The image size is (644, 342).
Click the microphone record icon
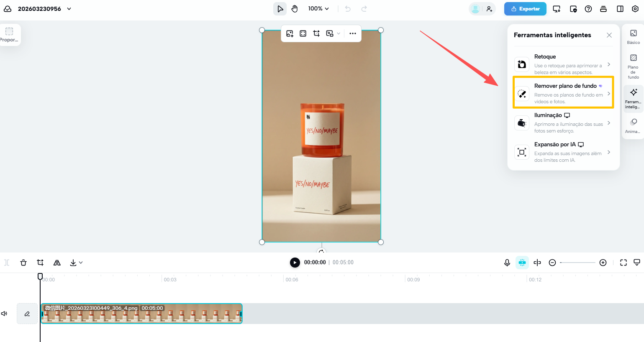[x=507, y=263]
